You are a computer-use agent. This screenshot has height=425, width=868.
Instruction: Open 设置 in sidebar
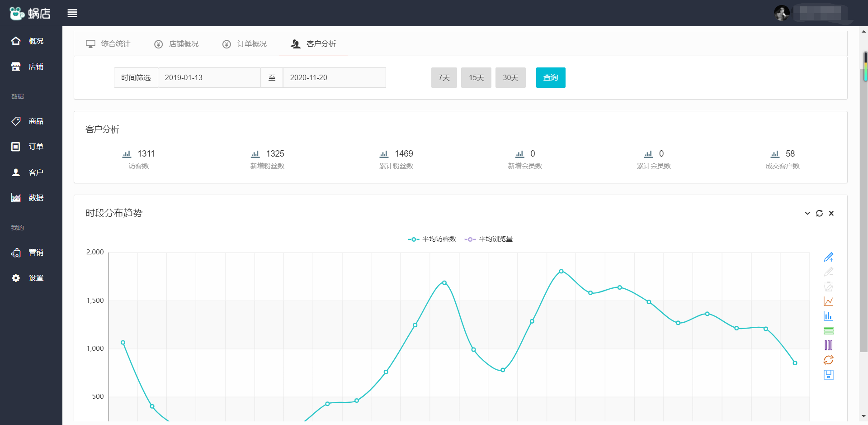[x=31, y=278]
